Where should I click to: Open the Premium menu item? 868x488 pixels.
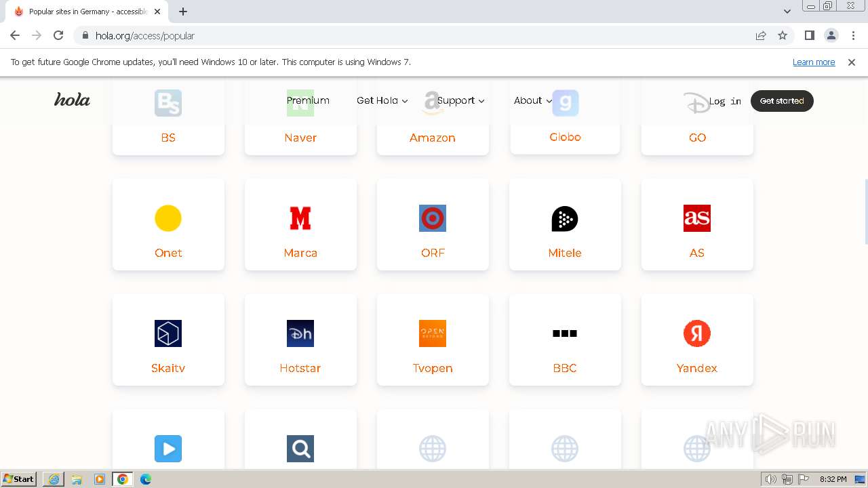pyautogui.click(x=308, y=100)
